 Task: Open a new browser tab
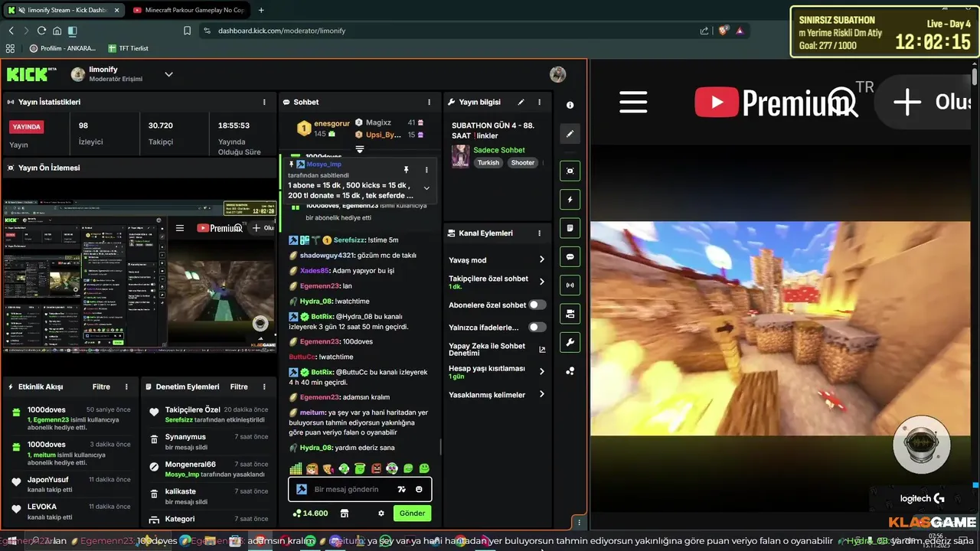coord(261,10)
